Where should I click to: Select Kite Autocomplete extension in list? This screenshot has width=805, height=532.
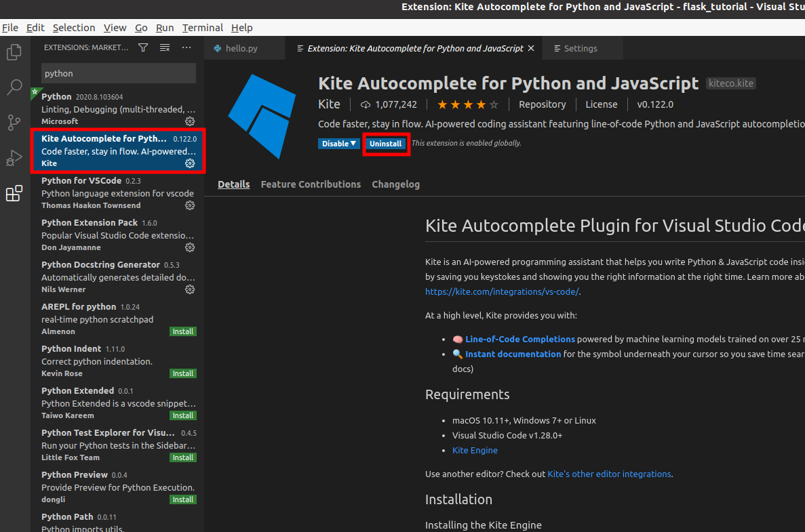[x=117, y=151]
